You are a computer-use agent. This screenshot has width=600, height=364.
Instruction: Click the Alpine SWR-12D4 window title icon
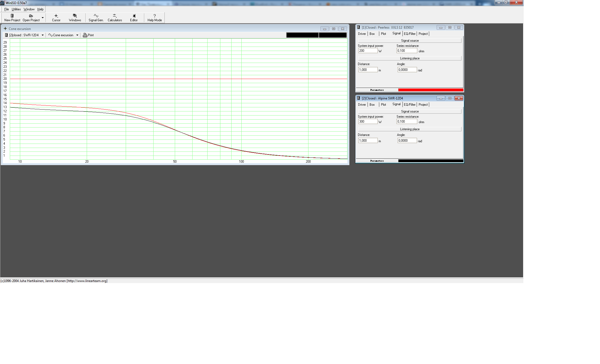(359, 98)
